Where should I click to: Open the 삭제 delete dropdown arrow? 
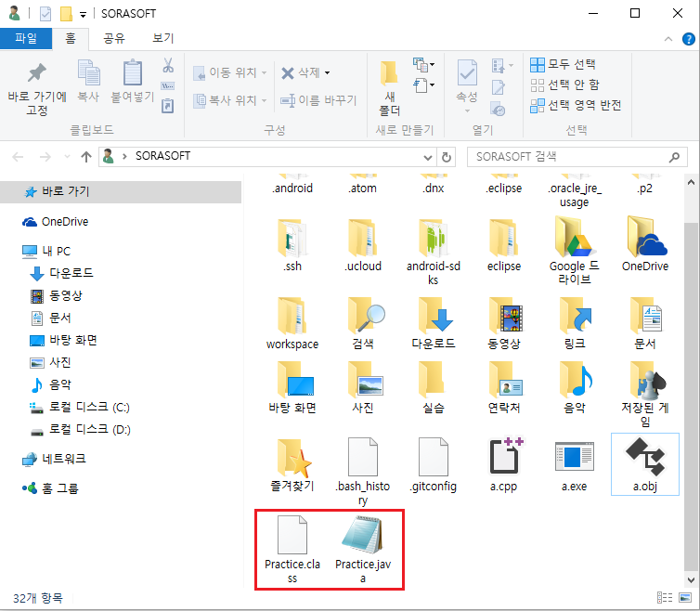point(327,72)
